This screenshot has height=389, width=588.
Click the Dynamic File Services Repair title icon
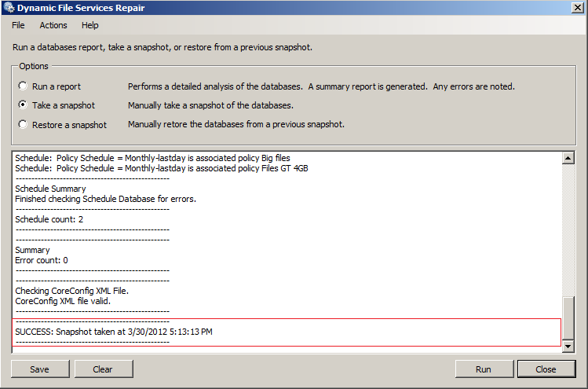(9, 8)
